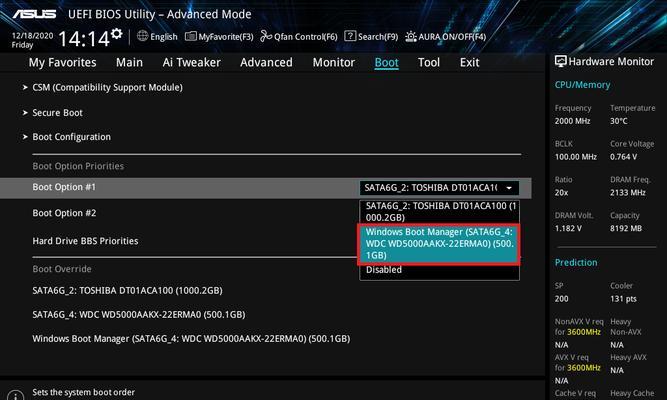This screenshot has height=400, width=667.
Task: Open Hard Drive BBS Priorities
Action: (x=86, y=241)
